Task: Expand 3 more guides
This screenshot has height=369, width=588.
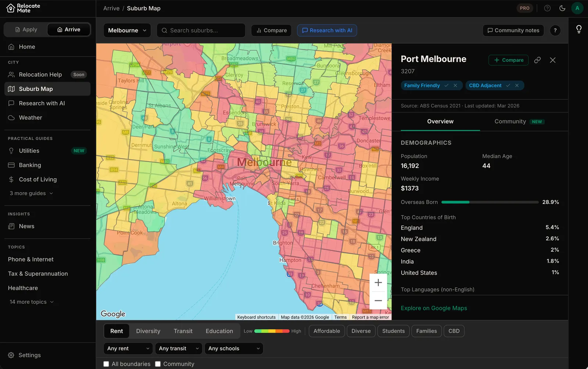Action: [31, 193]
